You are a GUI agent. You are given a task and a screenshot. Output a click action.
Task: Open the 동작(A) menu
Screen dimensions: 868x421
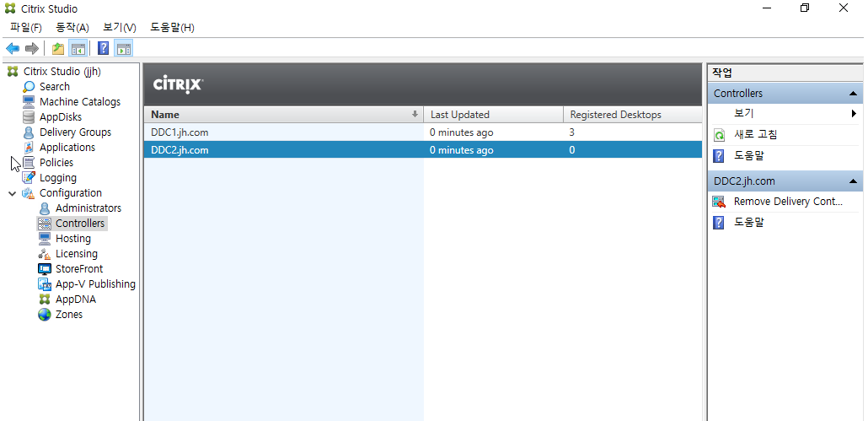(x=72, y=28)
